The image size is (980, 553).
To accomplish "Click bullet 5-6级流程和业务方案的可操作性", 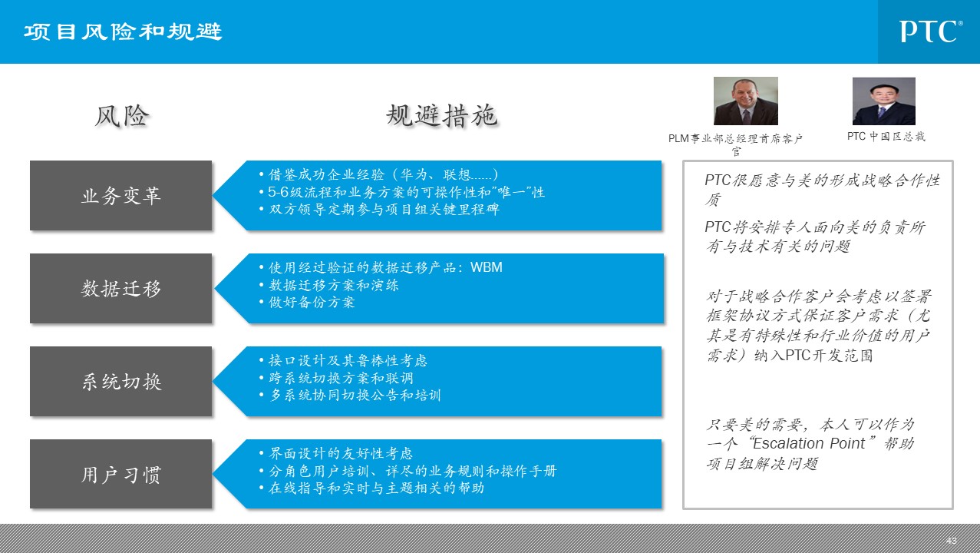I will click(x=402, y=191).
